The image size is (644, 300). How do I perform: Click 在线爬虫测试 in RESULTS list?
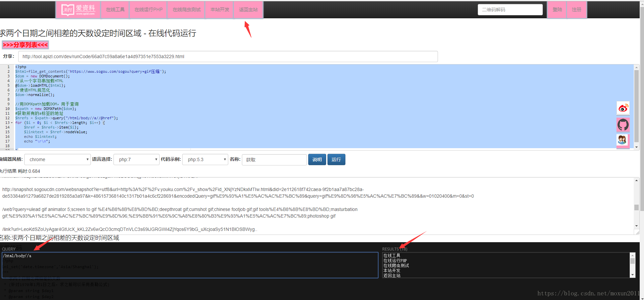pyautogui.click(x=396, y=266)
